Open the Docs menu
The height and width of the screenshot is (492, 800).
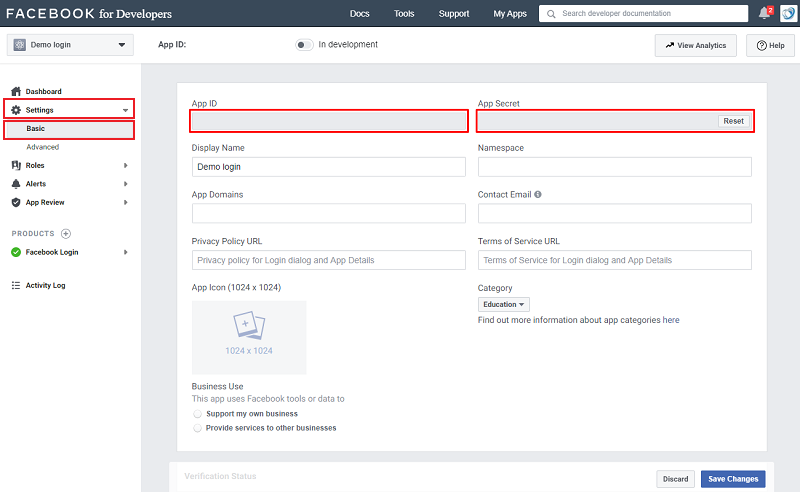(359, 14)
